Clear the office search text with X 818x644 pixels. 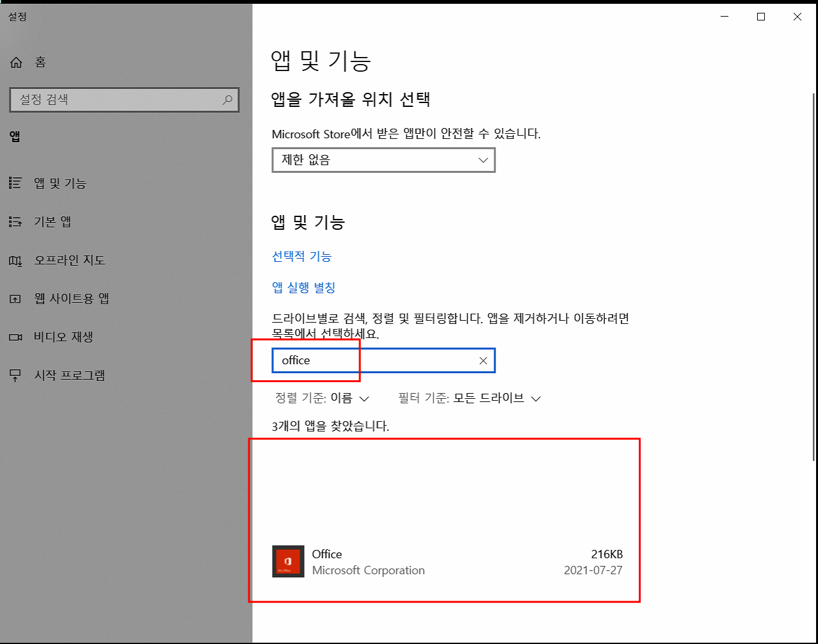click(x=483, y=360)
